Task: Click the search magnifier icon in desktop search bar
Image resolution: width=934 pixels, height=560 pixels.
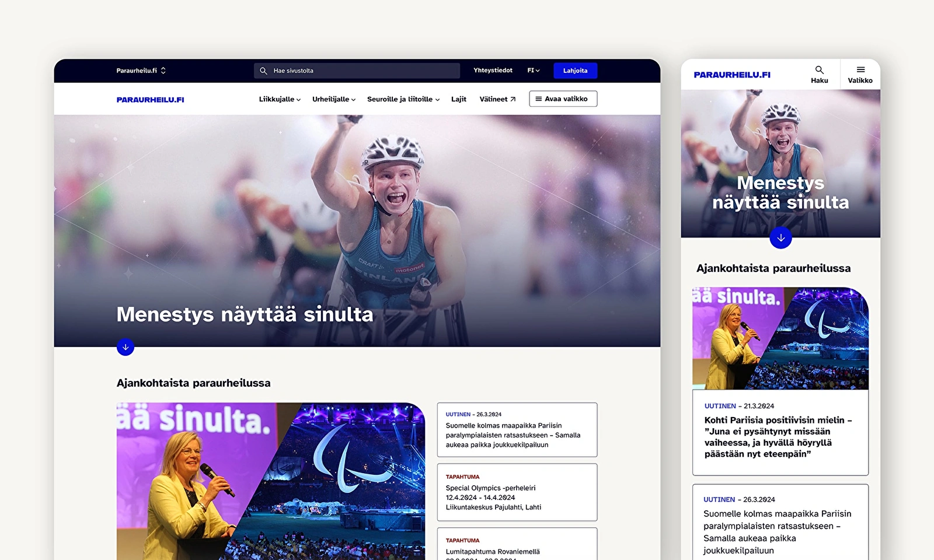Action: (x=263, y=71)
